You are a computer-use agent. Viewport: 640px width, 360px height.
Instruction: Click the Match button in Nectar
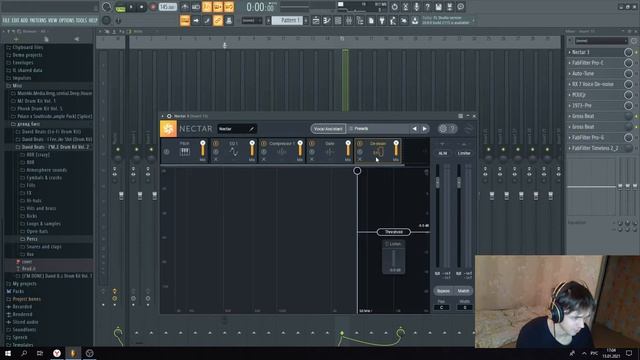pyautogui.click(x=463, y=291)
